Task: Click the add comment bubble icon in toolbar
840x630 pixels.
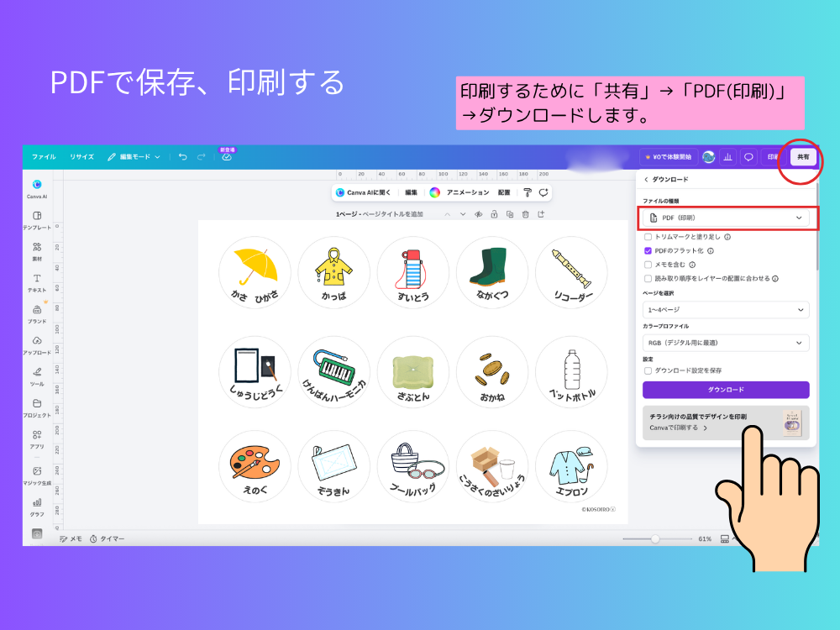Action: [x=543, y=192]
